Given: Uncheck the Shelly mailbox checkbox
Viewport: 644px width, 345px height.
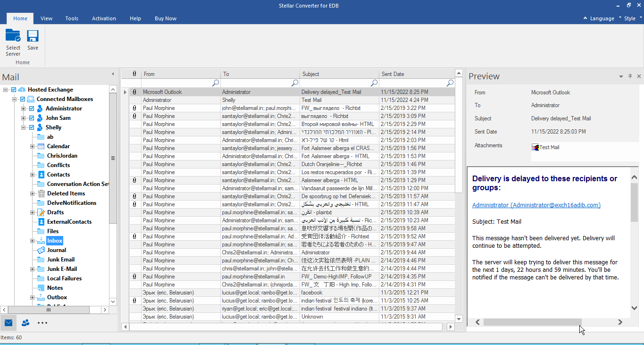Looking at the screenshot, I should pyautogui.click(x=32, y=127).
